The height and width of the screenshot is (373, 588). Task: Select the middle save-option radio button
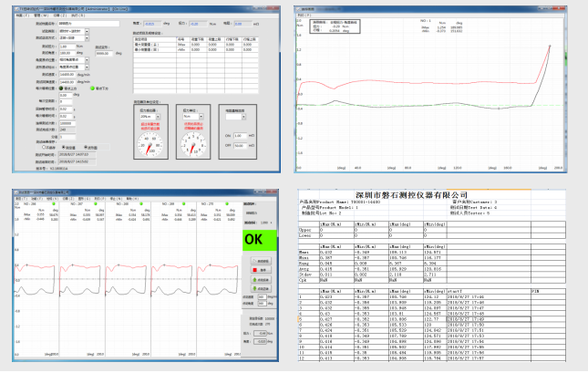click(62, 147)
